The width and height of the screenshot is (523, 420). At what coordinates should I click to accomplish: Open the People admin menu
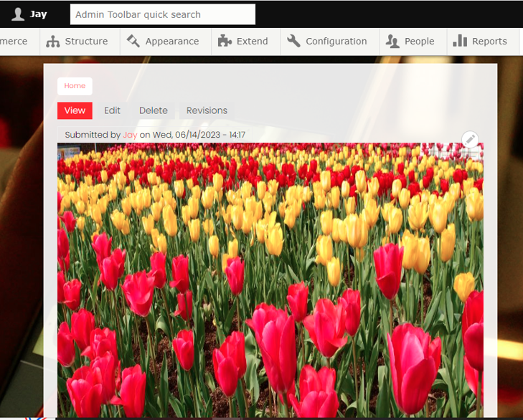pyautogui.click(x=413, y=42)
